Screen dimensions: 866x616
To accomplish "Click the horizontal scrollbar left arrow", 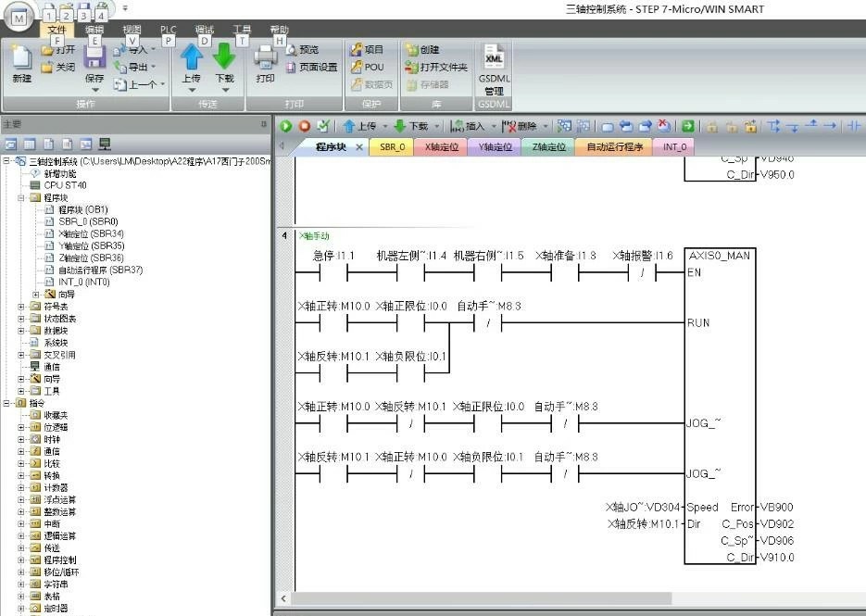I will [283, 598].
